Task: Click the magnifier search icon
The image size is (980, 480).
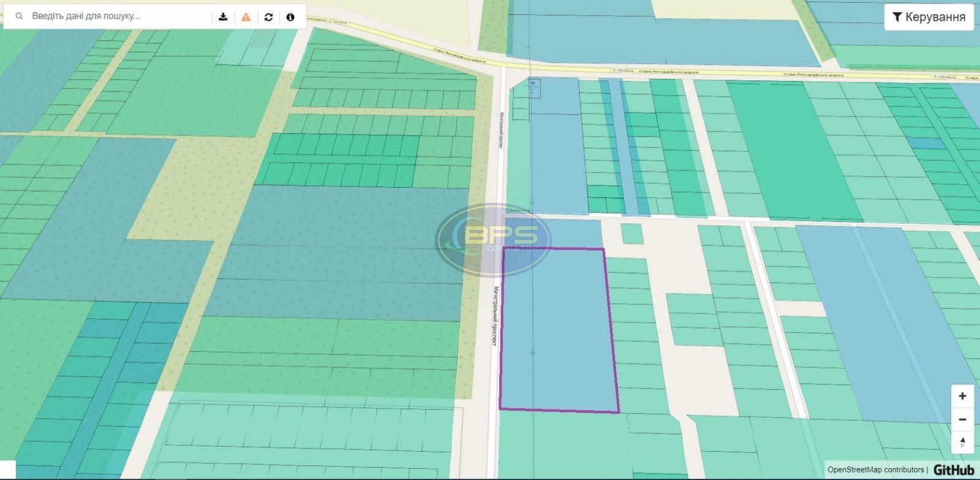Action: tap(20, 17)
